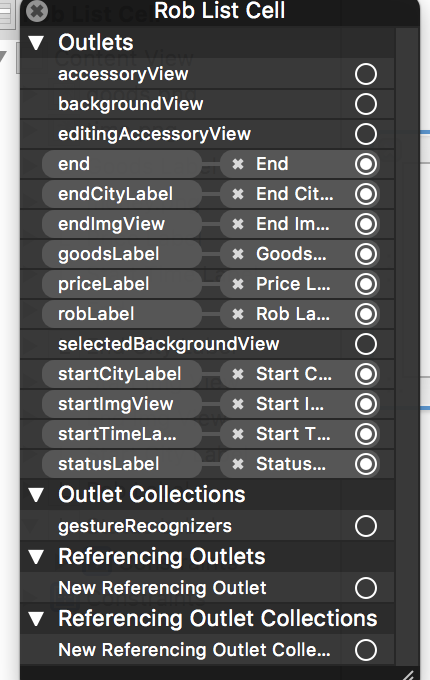430x680 pixels.
Task: Click the filled circle for statusLabel outlet
Action: pyautogui.click(x=366, y=464)
